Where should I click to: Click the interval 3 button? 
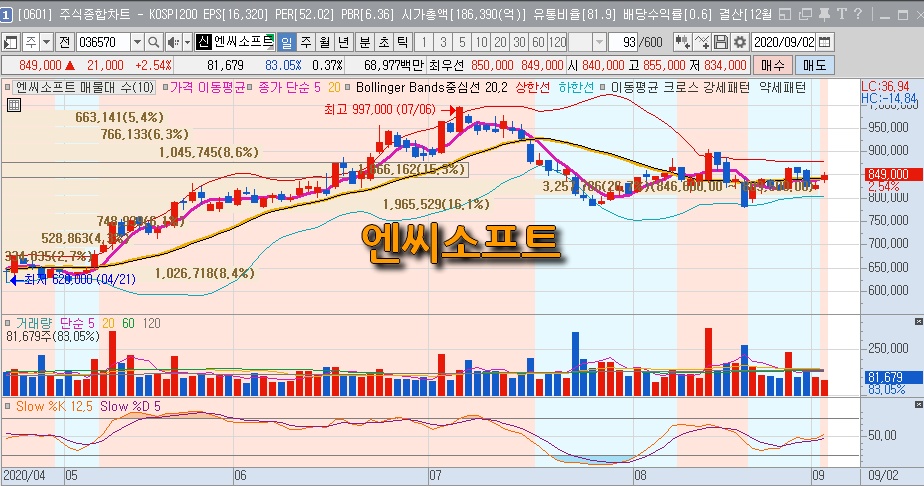(443, 42)
